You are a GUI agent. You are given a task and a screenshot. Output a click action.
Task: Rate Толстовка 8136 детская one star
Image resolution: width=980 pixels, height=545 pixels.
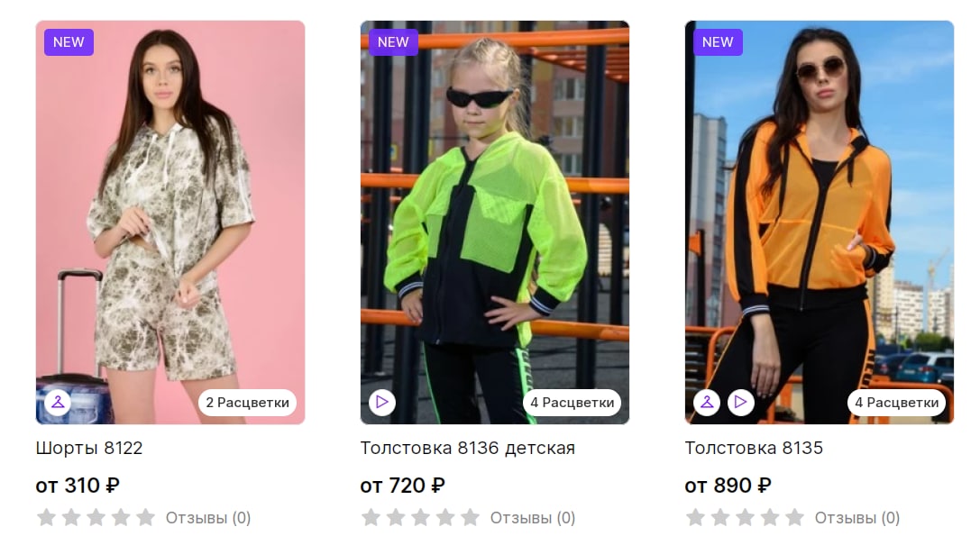[371, 517]
